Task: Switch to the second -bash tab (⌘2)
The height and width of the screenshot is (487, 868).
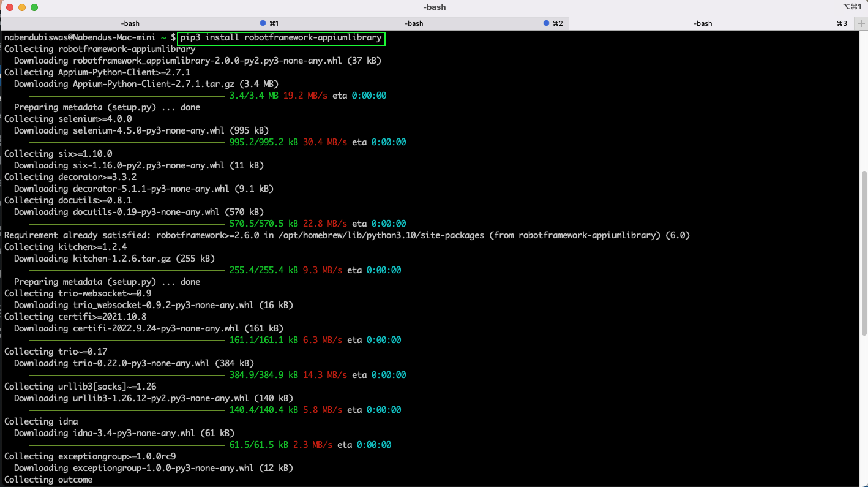Action: tap(427, 23)
